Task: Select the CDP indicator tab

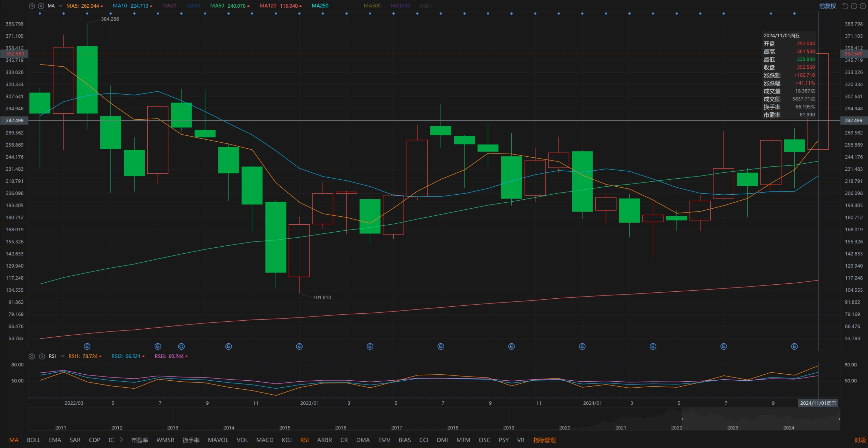Action: 95,440
